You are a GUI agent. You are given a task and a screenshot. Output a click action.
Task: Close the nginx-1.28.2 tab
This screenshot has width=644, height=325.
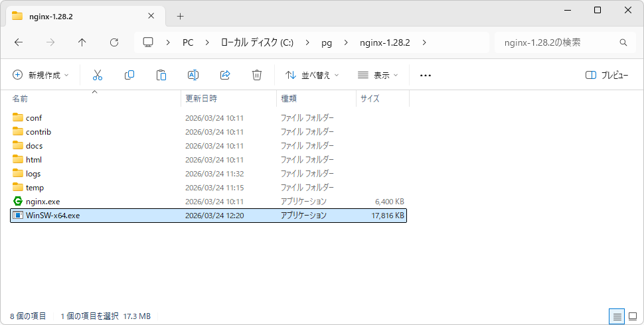[x=151, y=16]
